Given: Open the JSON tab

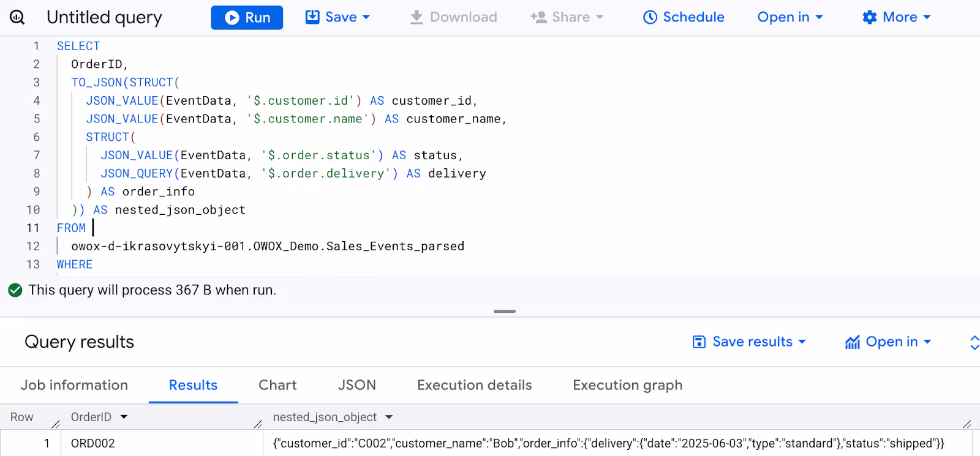Looking at the screenshot, I should [x=357, y=385].
